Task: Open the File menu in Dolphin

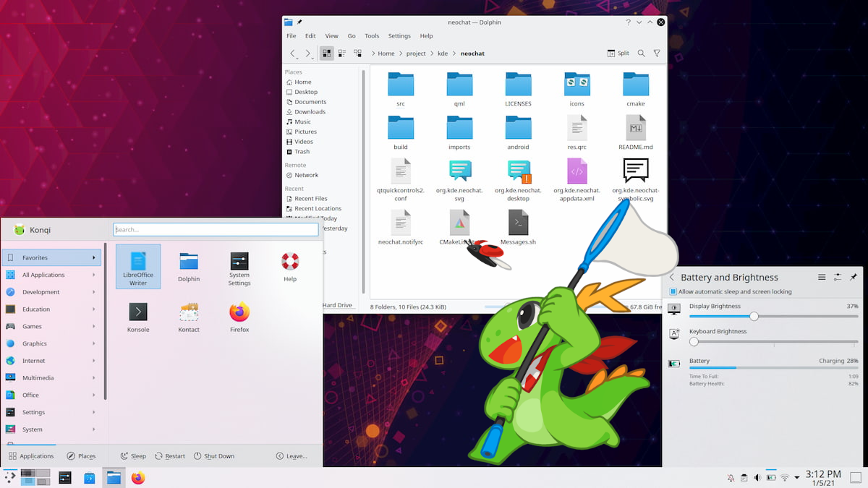Action: pos(291,35)
